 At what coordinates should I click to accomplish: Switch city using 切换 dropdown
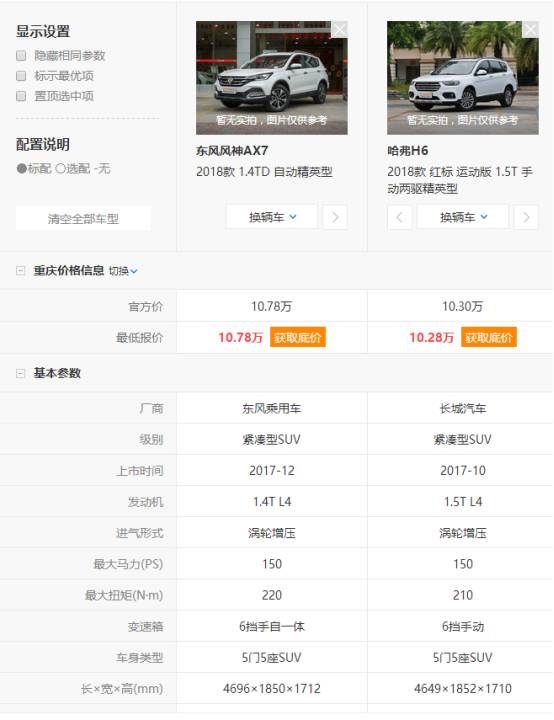pos(123,271)
